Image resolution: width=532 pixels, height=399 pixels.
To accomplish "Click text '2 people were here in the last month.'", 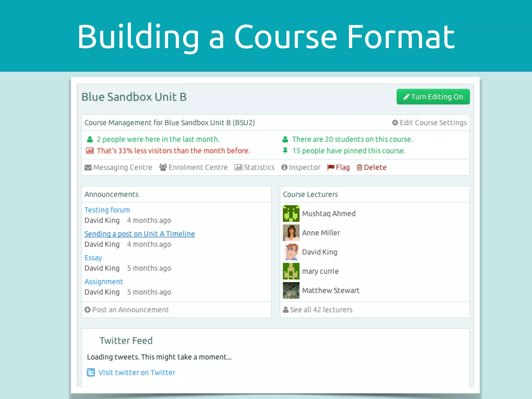I will click(158, 139).
